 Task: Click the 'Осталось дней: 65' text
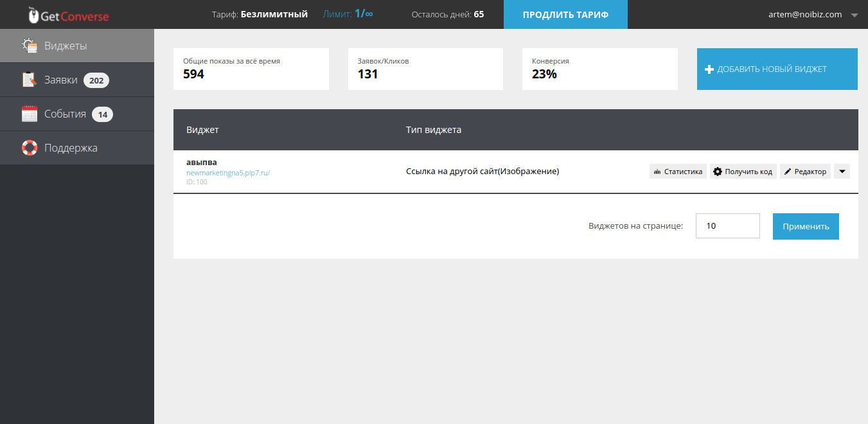pos(448,14)
